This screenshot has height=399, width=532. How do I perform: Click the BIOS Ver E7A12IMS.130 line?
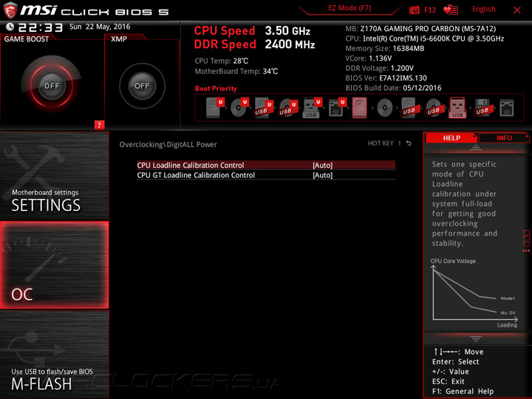click(386, 78)
